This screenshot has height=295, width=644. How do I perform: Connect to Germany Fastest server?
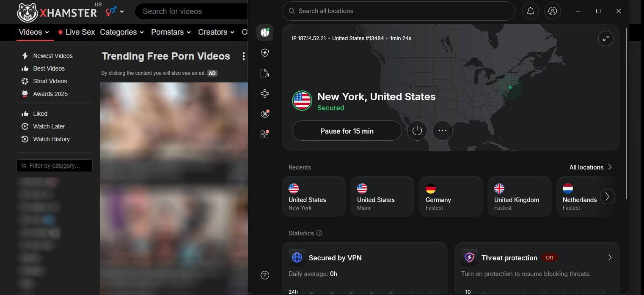coord(451,197)
